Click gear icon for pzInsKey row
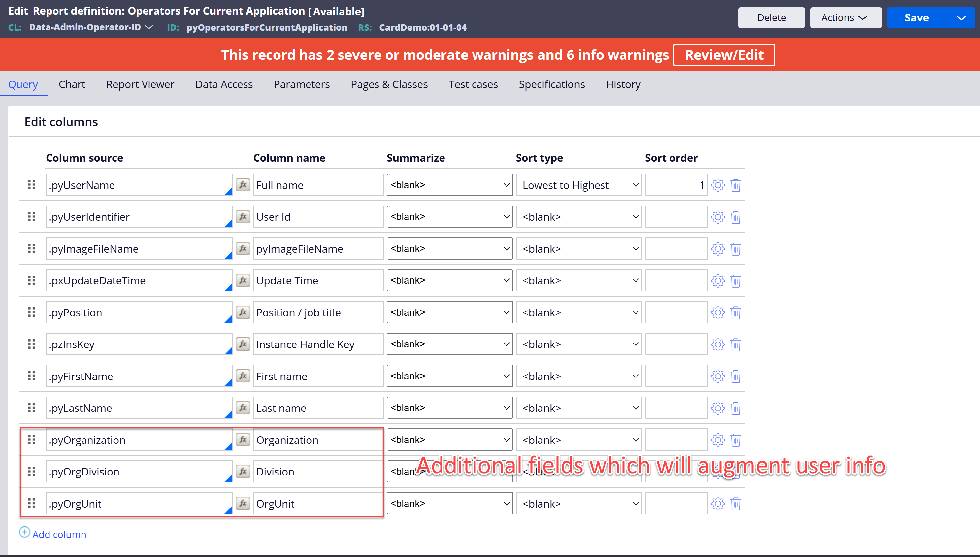This screenshot has width=980, height=557. tap(718, 344)
